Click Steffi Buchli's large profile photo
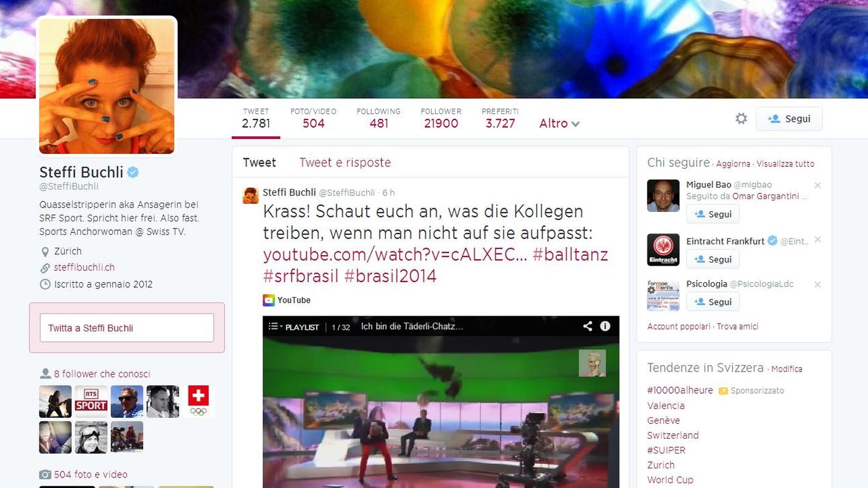The height and width of the screenshot is (488, 868). point(107,86)
